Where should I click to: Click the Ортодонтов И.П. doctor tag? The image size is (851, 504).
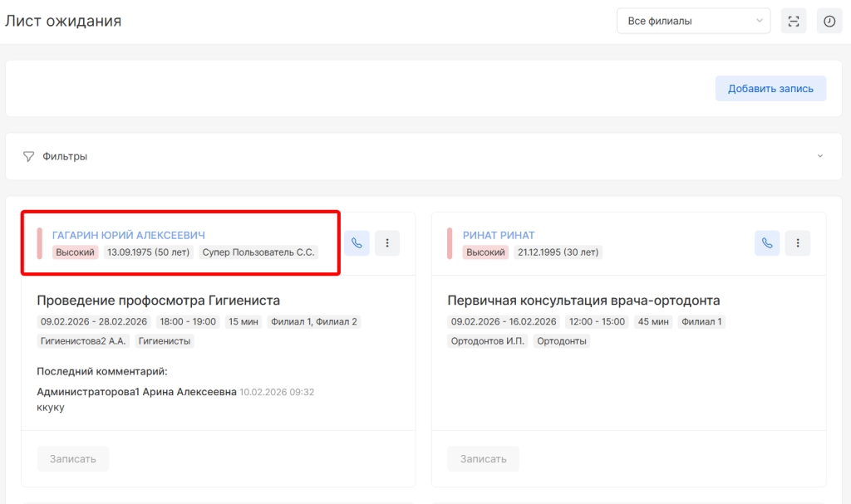[488, 340]
